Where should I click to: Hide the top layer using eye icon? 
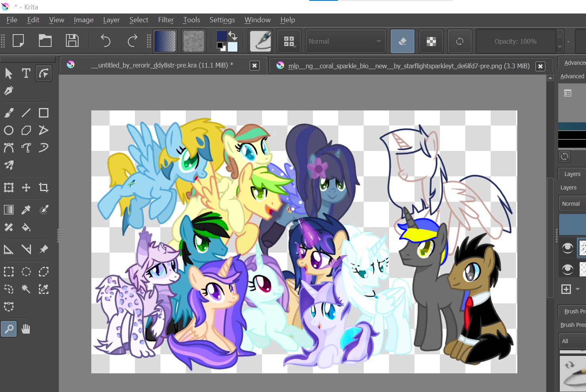coord(568,248)
